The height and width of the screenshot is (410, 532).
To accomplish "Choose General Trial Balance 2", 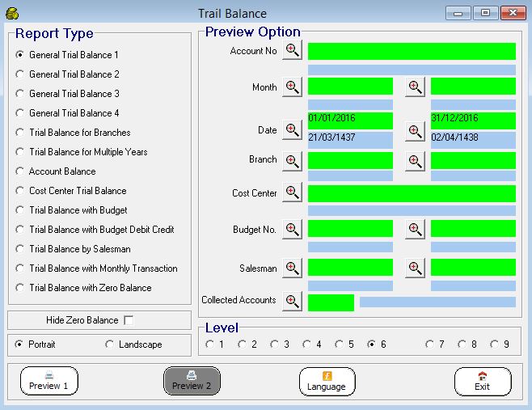I will point(20,74).
